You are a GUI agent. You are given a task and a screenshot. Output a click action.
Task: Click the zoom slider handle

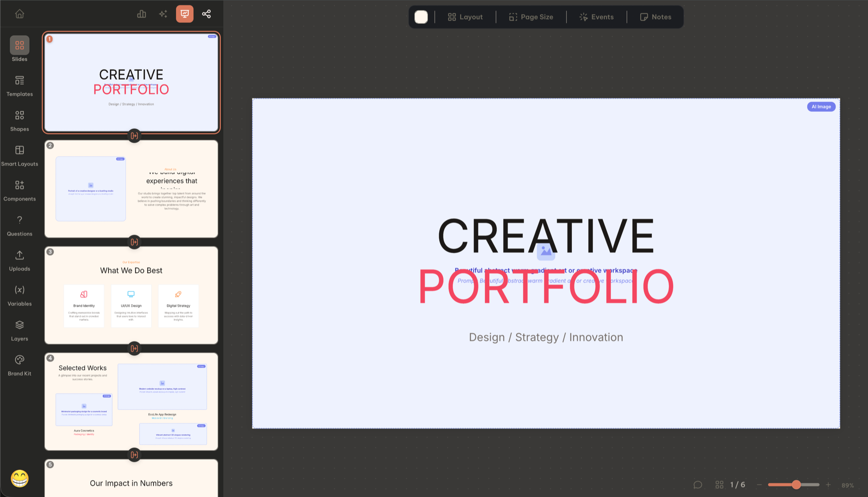[796, 485]
